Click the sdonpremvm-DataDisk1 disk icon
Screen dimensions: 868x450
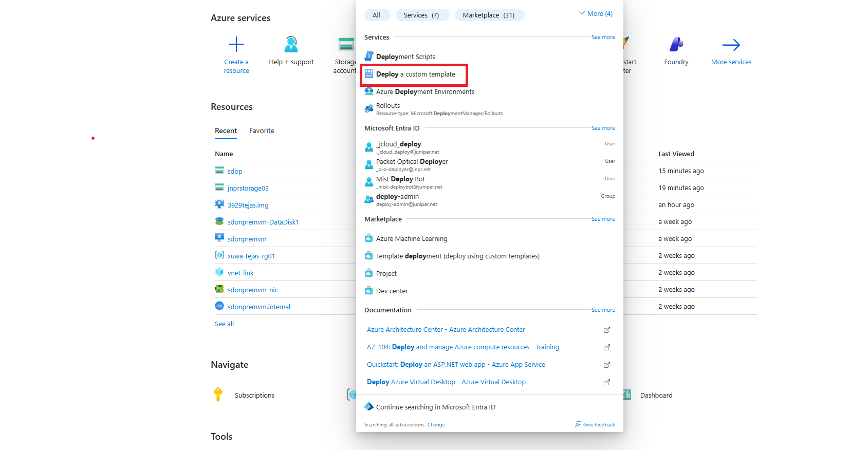[219, 221]
